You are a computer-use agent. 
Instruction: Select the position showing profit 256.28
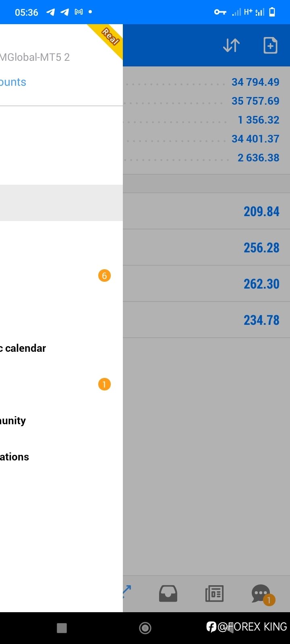[x=206, y=248]
